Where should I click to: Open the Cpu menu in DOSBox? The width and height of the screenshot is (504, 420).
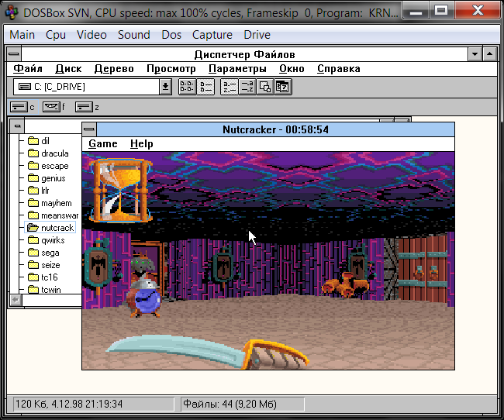pos(56,35)
